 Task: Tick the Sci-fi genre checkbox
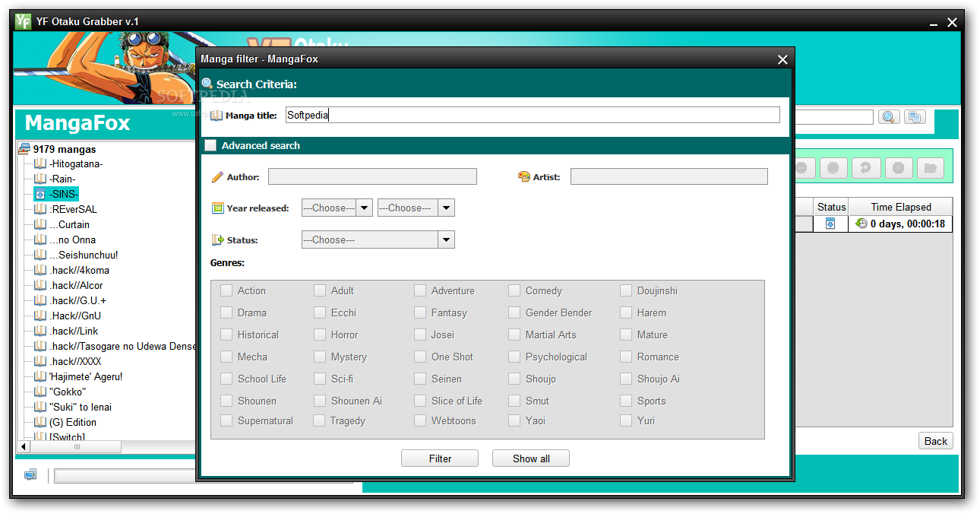[x=320, y=379]
